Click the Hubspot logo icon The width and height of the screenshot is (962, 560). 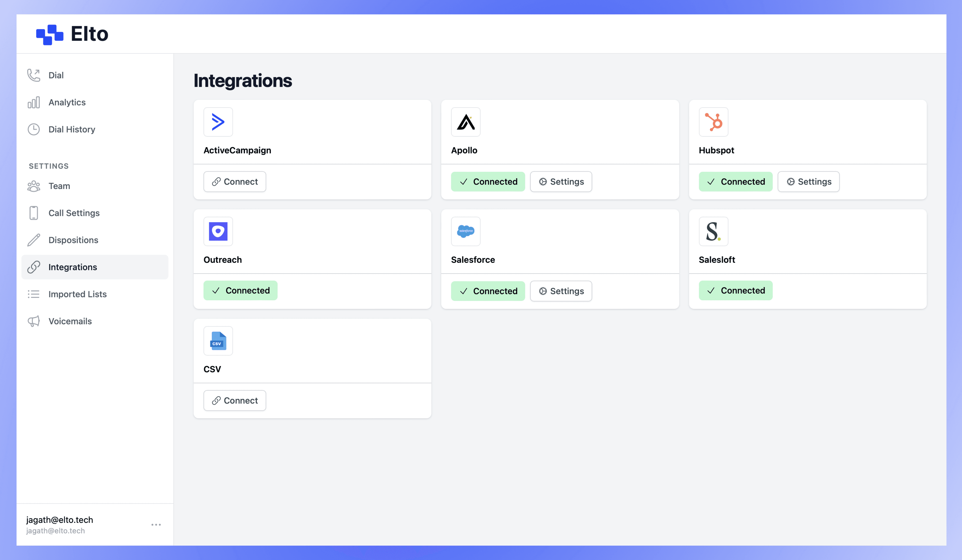[713, 122]
